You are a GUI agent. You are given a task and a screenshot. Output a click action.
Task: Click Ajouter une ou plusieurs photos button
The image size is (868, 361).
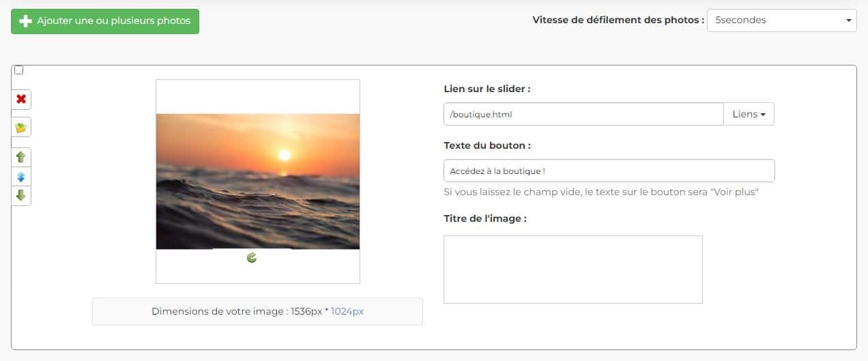coord(105,21)
